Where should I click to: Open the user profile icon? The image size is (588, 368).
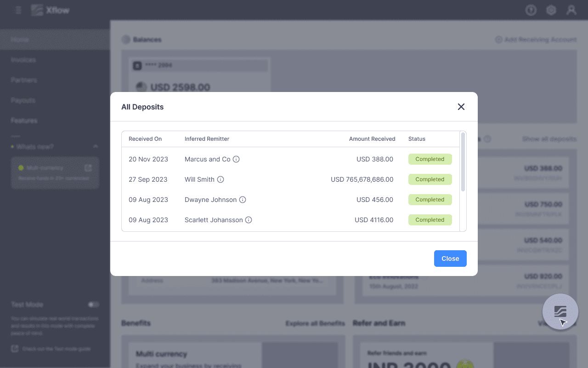pos(571,10)
